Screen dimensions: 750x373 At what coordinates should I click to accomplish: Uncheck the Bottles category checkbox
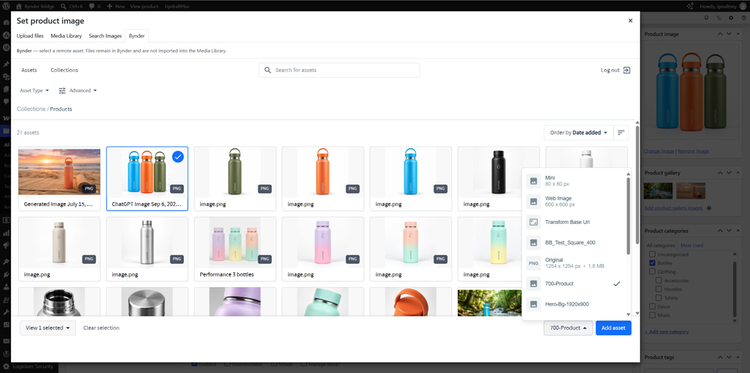(652, 263)
